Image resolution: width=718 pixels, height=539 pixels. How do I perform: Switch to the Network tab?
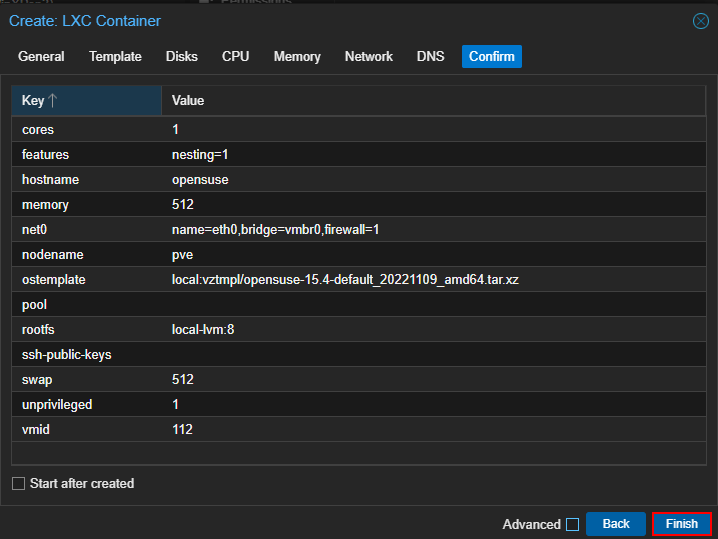369,57
